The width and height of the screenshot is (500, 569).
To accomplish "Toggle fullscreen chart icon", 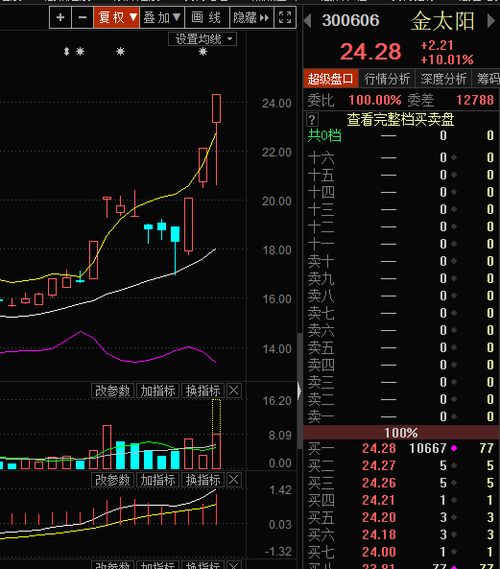I will point(285,17).
